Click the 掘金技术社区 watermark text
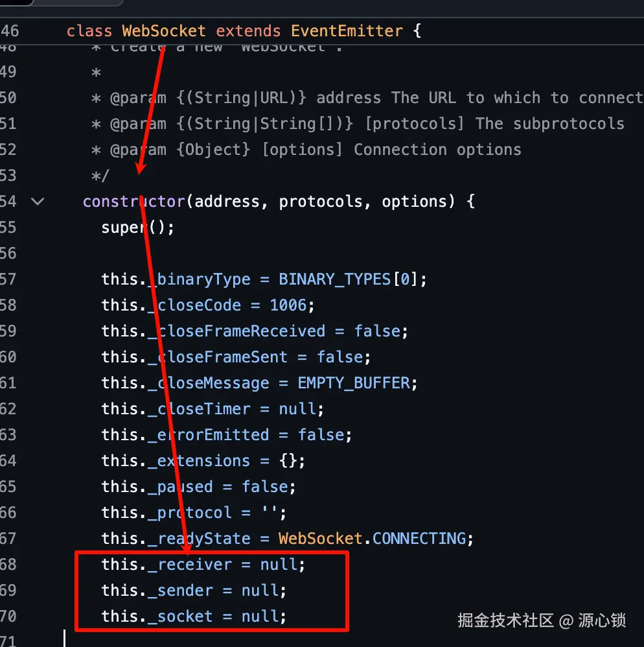The width and height of the screenshot is (644, 647). 505,620
